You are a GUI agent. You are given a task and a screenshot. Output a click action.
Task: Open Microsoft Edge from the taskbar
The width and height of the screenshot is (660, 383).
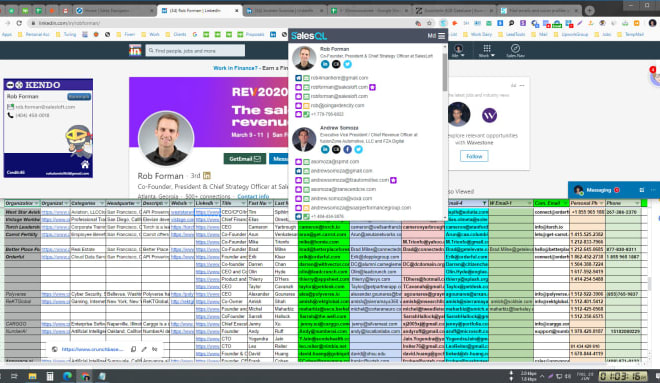(x=67, y=376)
